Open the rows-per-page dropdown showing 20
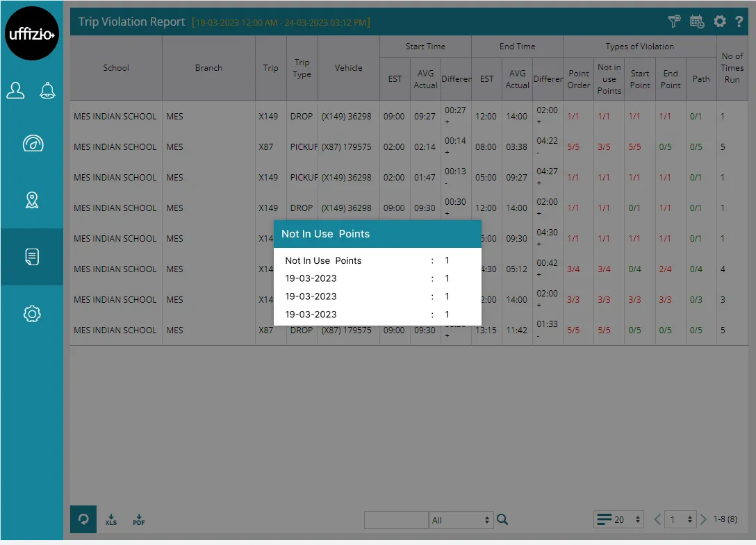756x545 pixels. 620,519
